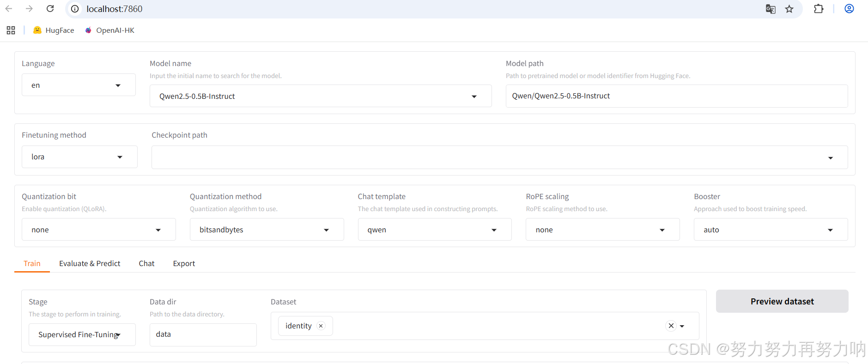Open the Chat template qwen dropdown
Image resolution: width=868 pixels, height=364 pixels.
(x=435, y=230)
